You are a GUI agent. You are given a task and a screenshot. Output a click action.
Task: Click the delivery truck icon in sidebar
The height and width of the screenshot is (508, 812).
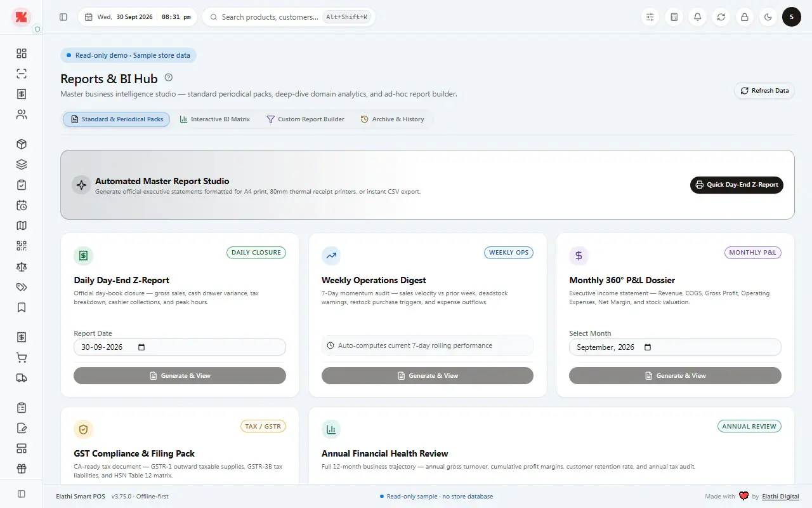tap(22, 378)
